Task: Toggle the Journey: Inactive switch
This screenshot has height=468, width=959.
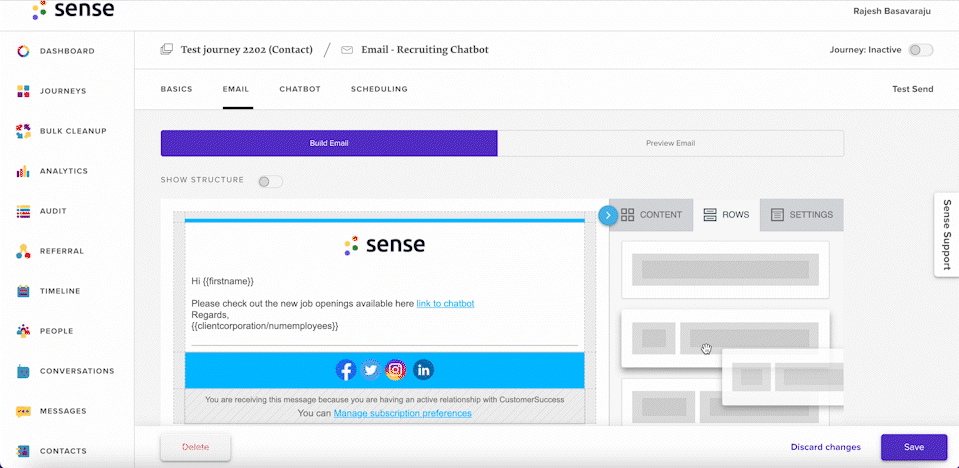Action: (920, 50)
